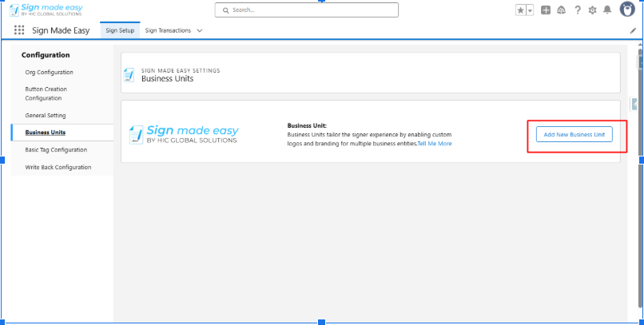The height and width of the screenshot is (325, 644).
Task: Click the Global Actions plus icon
Action: [x=546, y=10]
